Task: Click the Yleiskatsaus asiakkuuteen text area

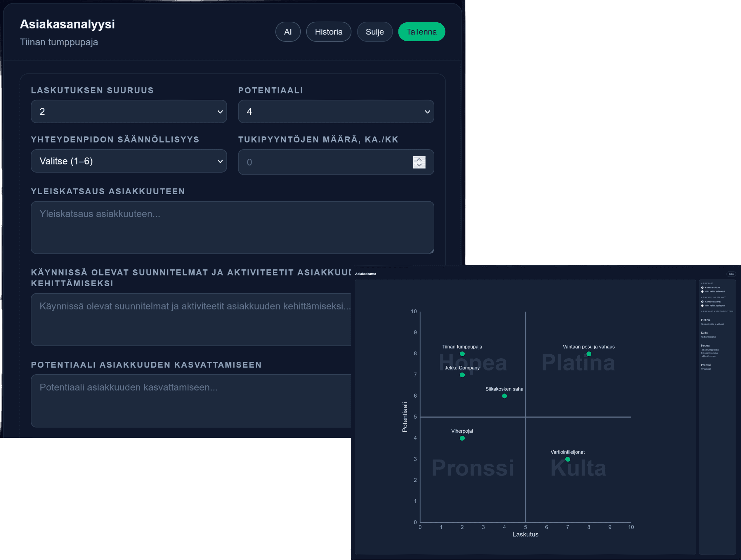Action: (233, 227)
